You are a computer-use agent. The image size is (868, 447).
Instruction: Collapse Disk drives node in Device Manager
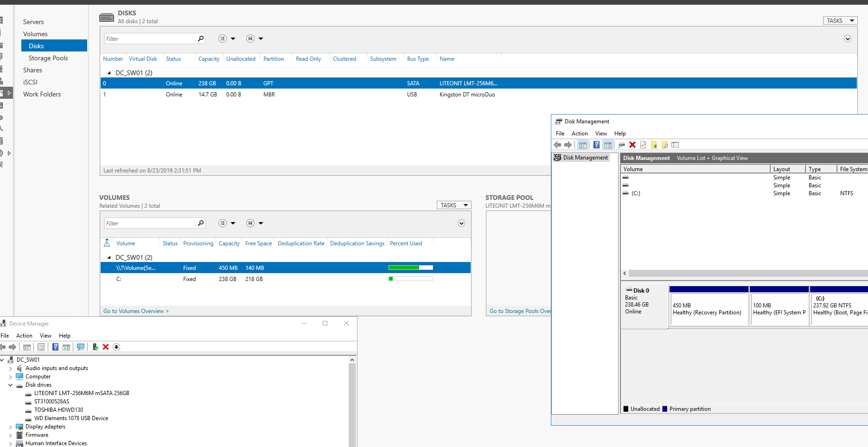click(10, 385)
